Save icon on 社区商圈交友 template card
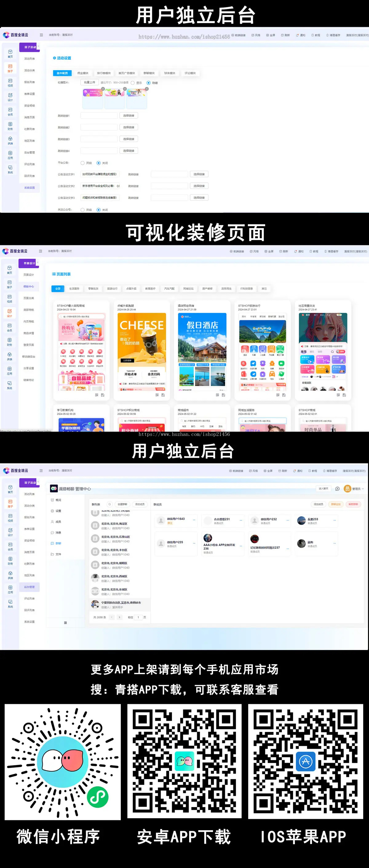The image size is (369, 868). [x=344, y=395]
